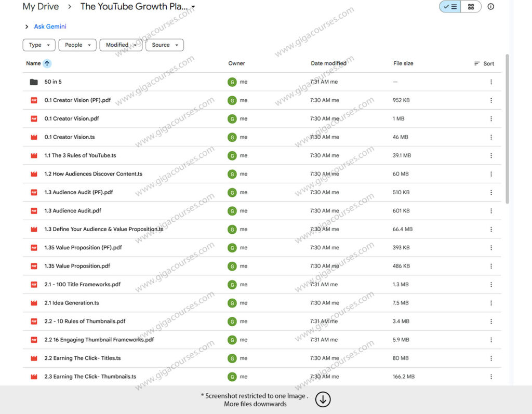Open the Type filter dropdown

[x=38, y=45]
